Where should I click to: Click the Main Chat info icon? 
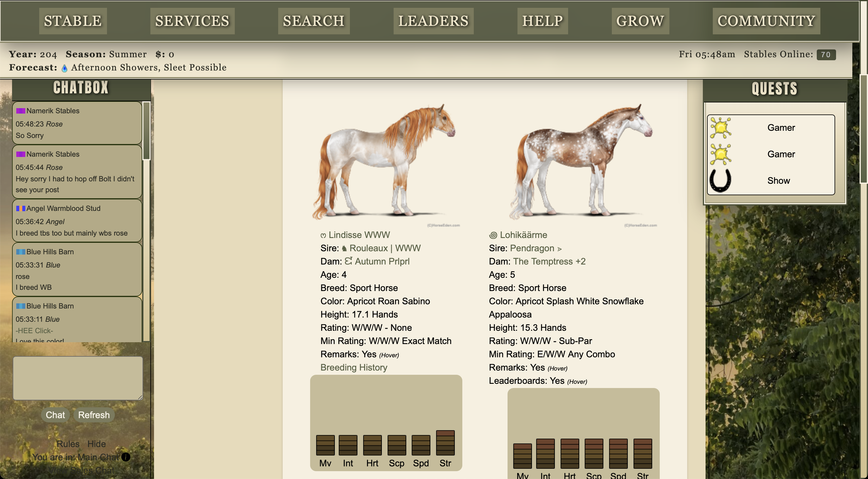click(x=126, y=457)
